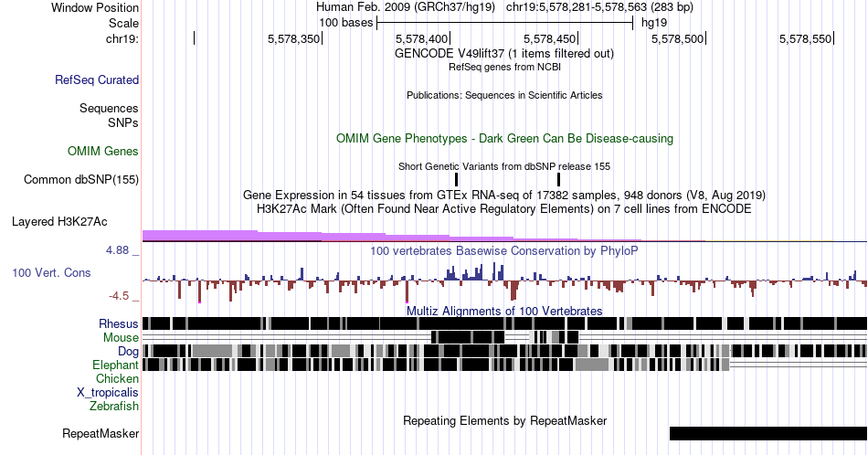This screenshot has width=868, height=455.
Task: Click Short Genetic Variants from dbSNP title
Action: click(504, 166)
